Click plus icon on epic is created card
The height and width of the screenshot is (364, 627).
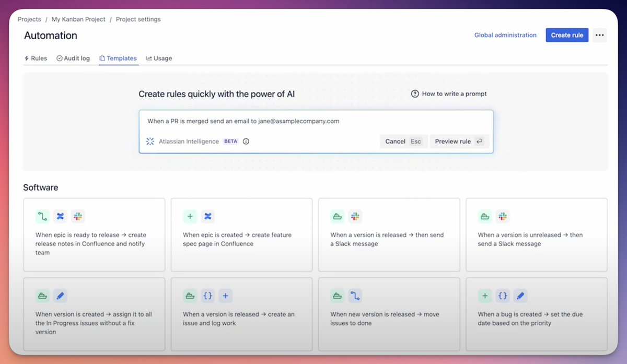point(190,216)
